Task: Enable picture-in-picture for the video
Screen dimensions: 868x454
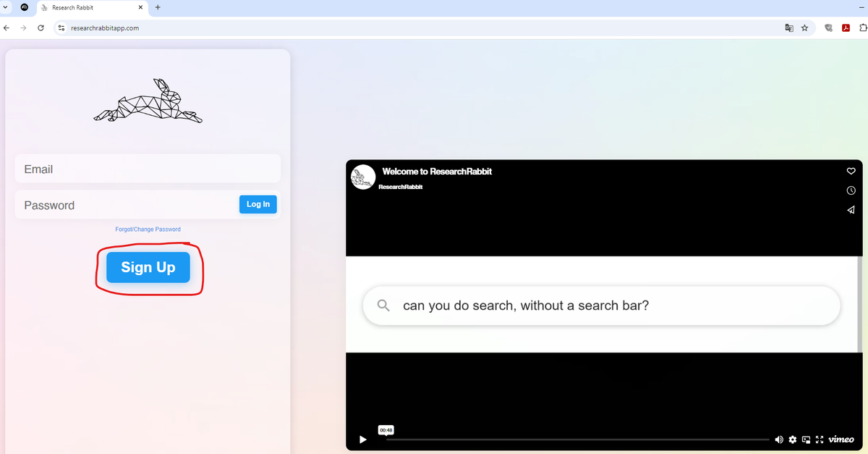Action: click(806, 440)
